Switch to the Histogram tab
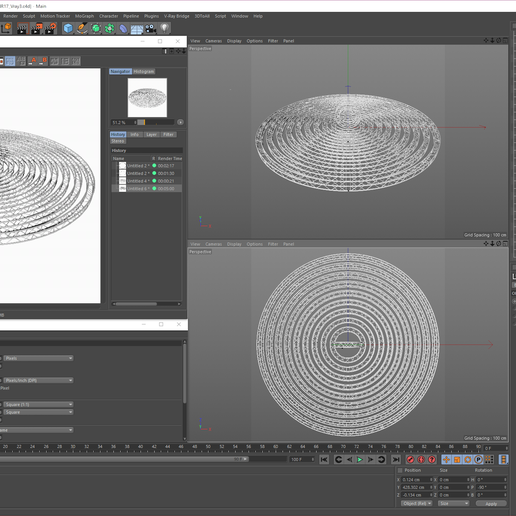Screen dimensions: 516x516 (x=144, y=71)
